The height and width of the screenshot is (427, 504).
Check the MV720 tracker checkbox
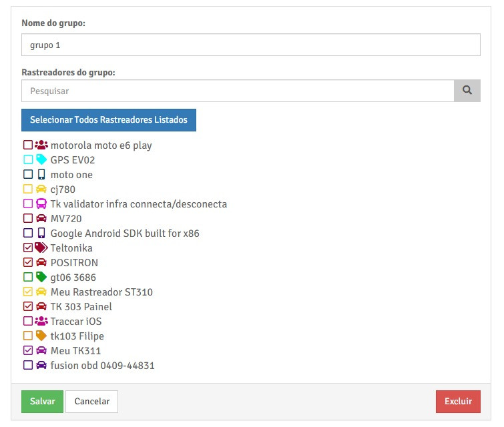click(28, 218)
